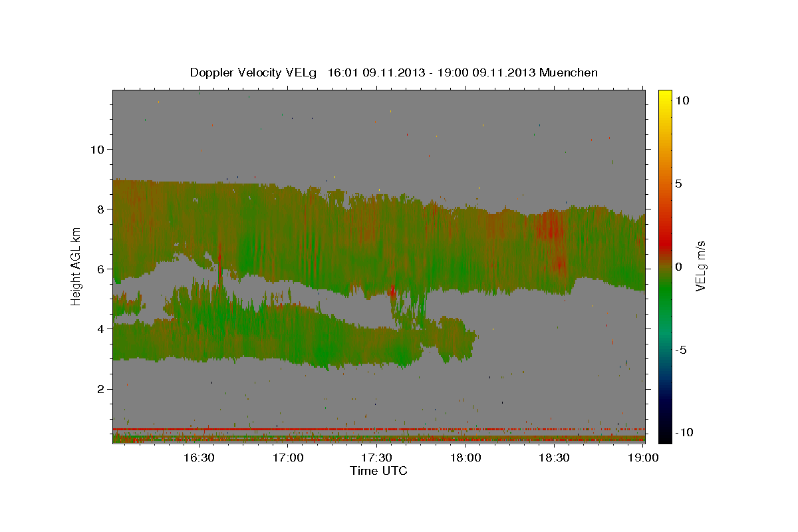798x532 pixels.
Task: Click the 18:30 time tick label
Action: tap(554, 458)
